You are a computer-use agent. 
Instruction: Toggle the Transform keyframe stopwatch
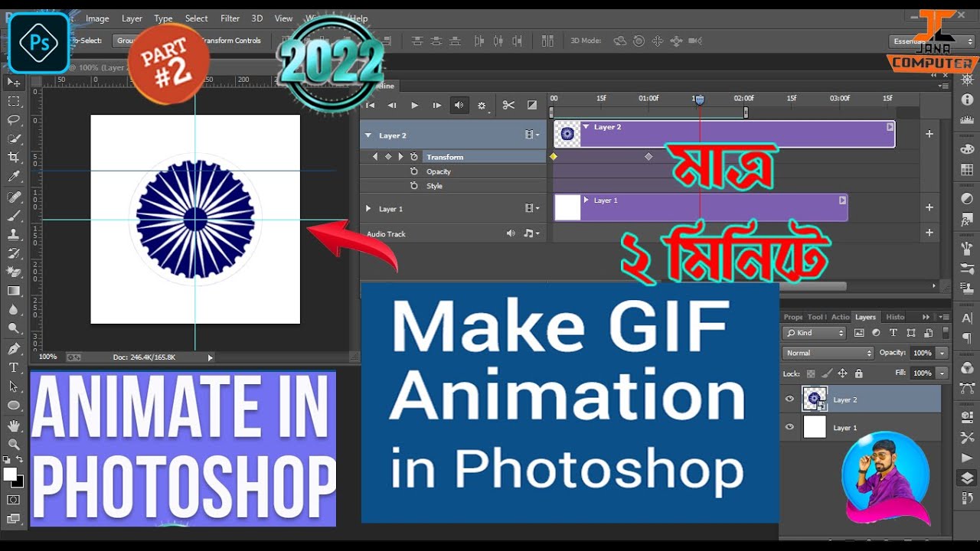(414, 157)
